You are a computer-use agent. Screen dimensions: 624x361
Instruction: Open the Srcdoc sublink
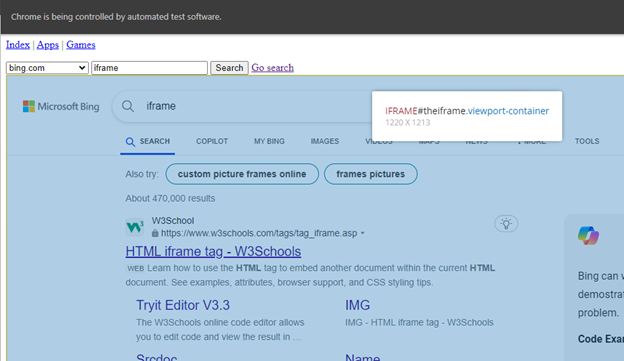click(x=157, y=357)
